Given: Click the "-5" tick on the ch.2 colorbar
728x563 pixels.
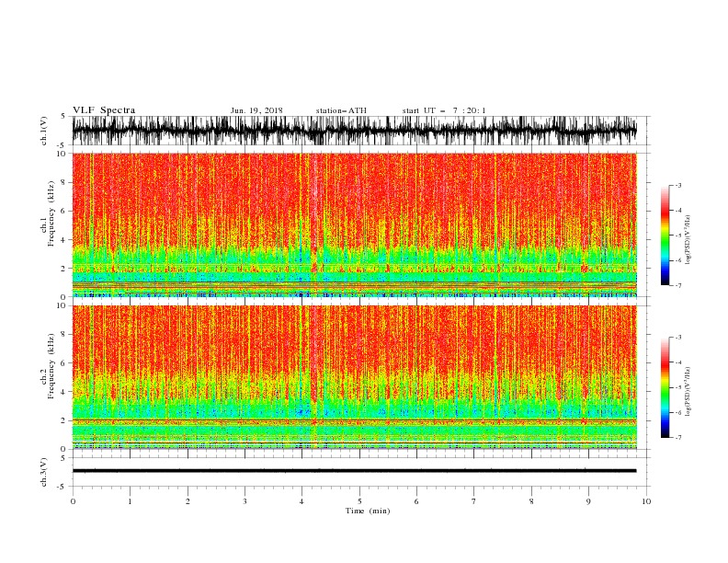Looking at the screenshot, I should tap(678, 387).
